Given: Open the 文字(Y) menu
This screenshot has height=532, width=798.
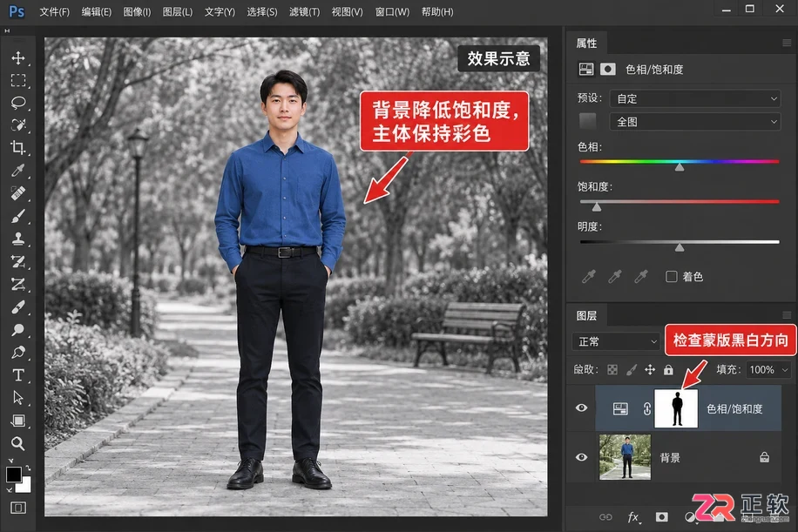Looking at the screenshot, I should (x=220, y=11).
